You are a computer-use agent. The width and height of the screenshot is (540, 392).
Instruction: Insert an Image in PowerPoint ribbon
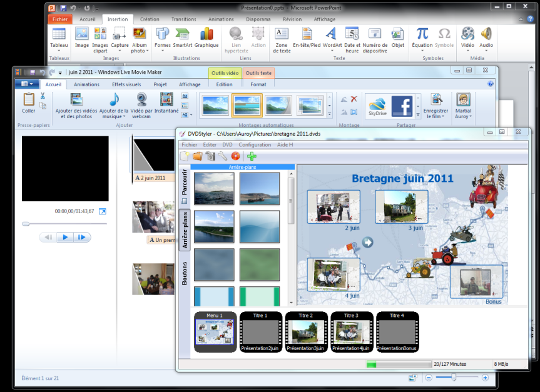coord(81,38)
